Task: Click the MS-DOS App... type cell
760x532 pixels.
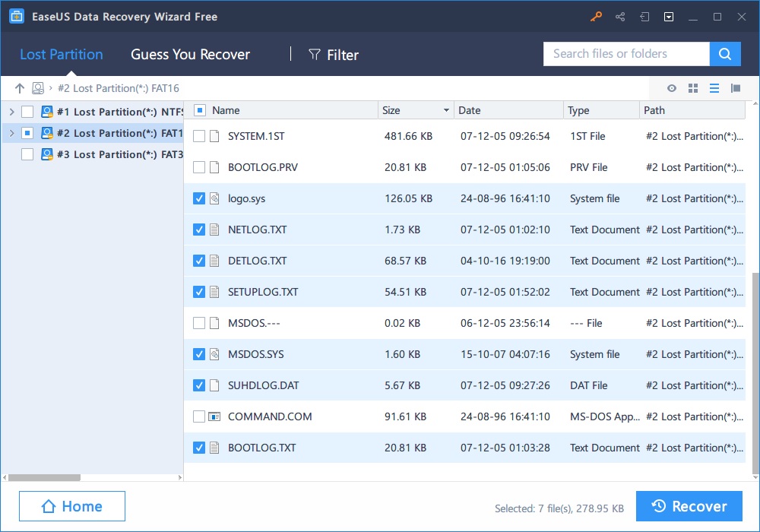Action: point(605,416)
